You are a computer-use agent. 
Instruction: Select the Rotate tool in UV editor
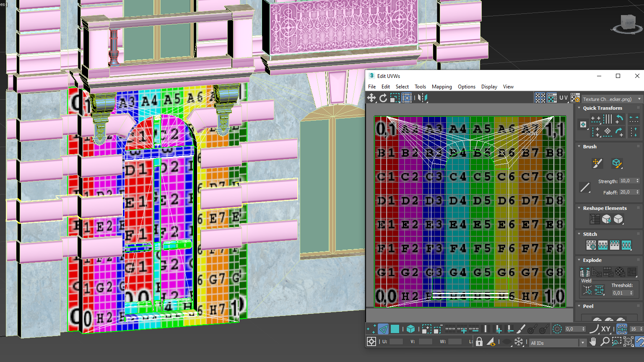tap(383, 98)
